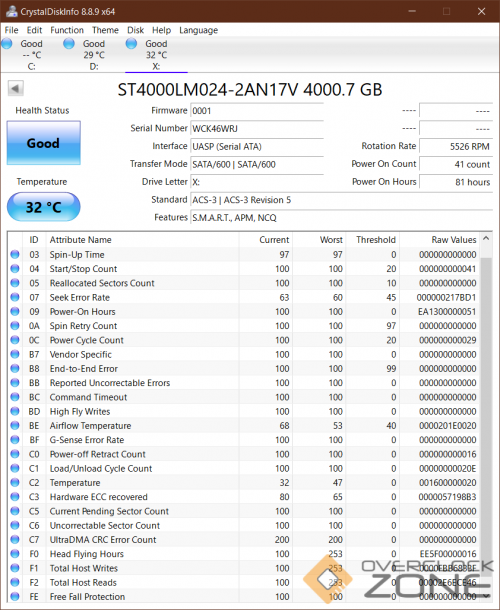Open the Language menu
The height and width of the screenshot is (610, 500).
[x=198, y=30]
